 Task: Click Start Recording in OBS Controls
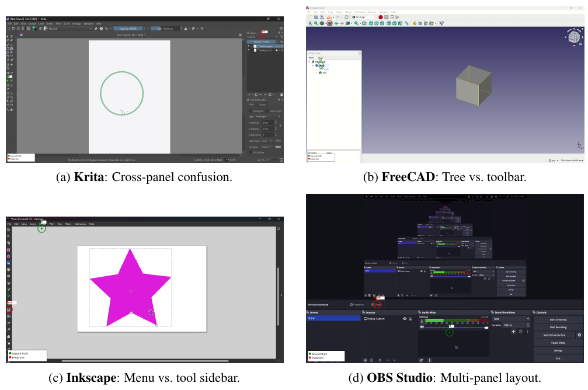558,327
